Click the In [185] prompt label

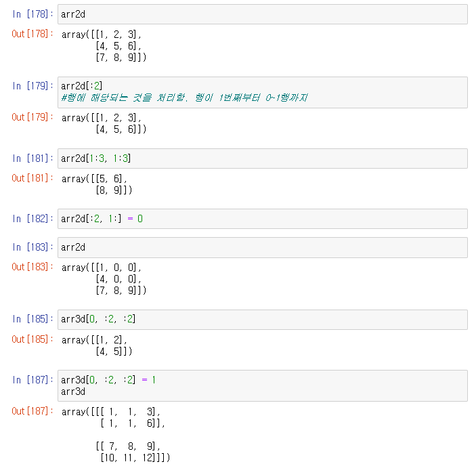tap(33, 319)
